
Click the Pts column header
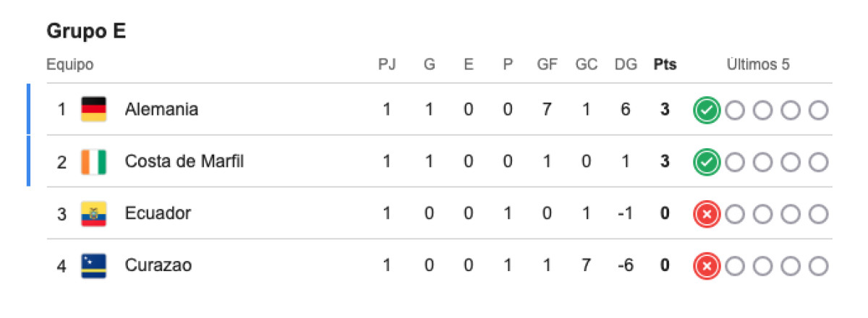pos(665,64)
